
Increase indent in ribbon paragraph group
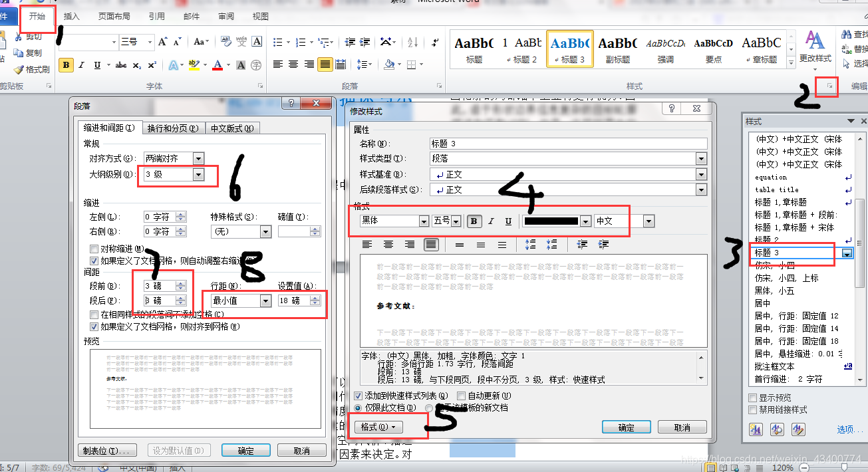point(364,42)
